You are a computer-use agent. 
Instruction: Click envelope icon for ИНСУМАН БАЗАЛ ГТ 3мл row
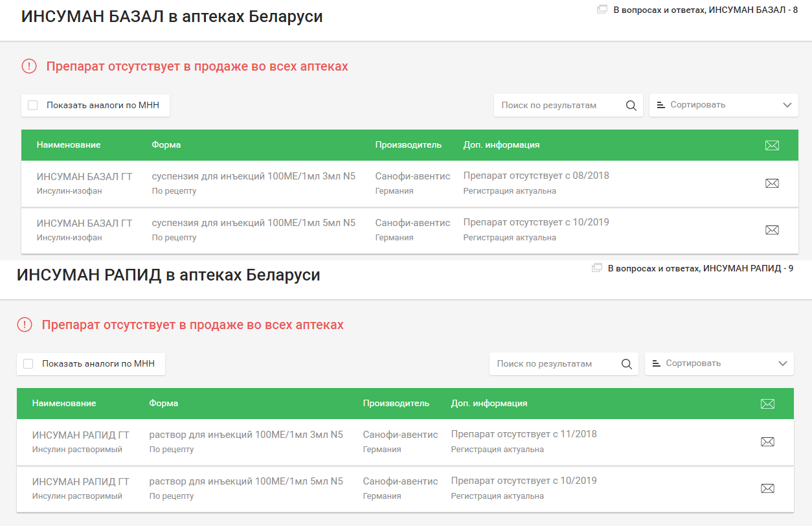click(772, 183)
